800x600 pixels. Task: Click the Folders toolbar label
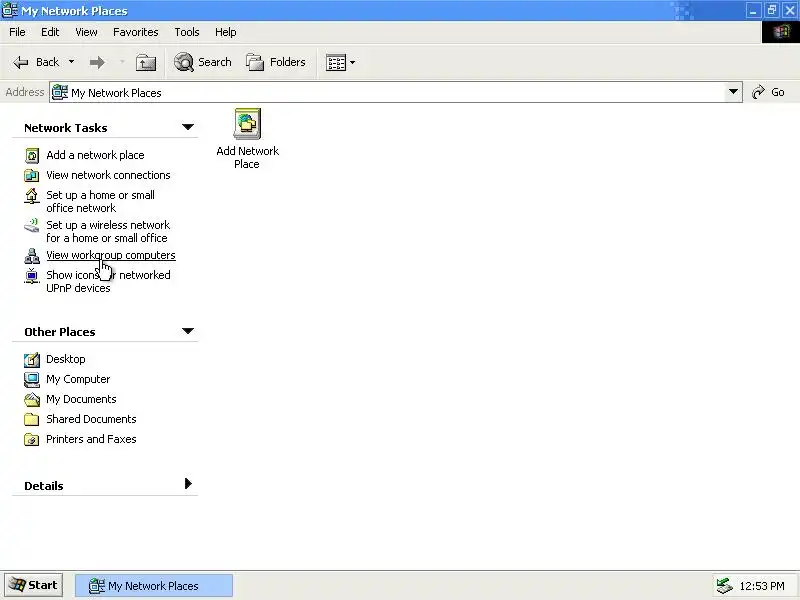pos(288,62)
